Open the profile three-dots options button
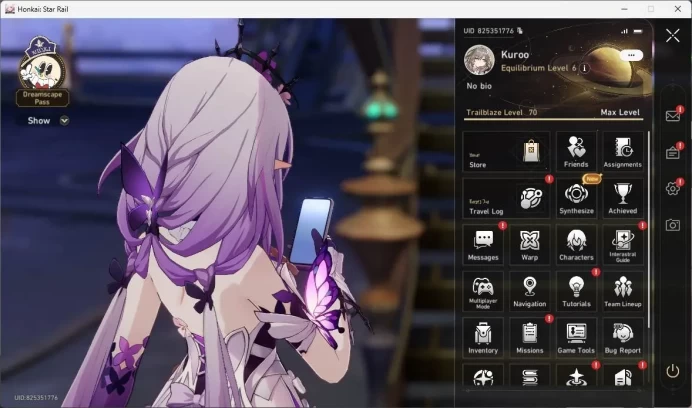The width and height of the screenshot is (692, 408). (x=631, y=55)
